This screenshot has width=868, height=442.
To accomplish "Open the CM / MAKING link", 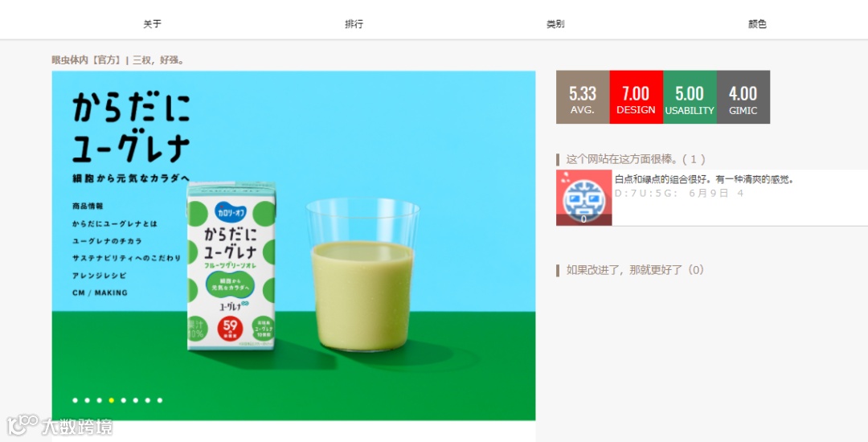I will pyautogui.click(x=100, y=293).
